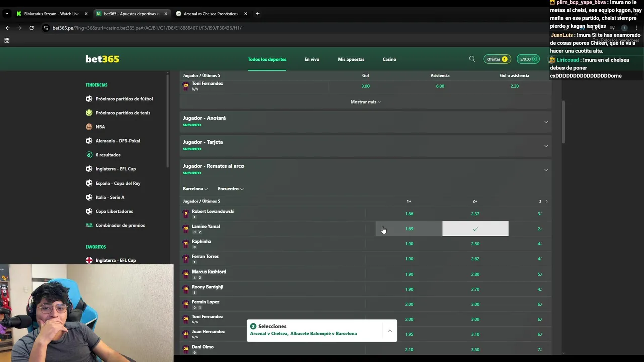Expand the selections betslip chevron
This screenshot has width=644, height=362.
tap(390, 330)
